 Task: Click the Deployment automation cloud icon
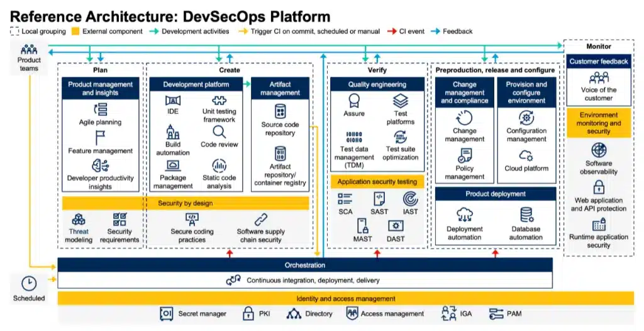pyautogui.click(x=465, y=215)
